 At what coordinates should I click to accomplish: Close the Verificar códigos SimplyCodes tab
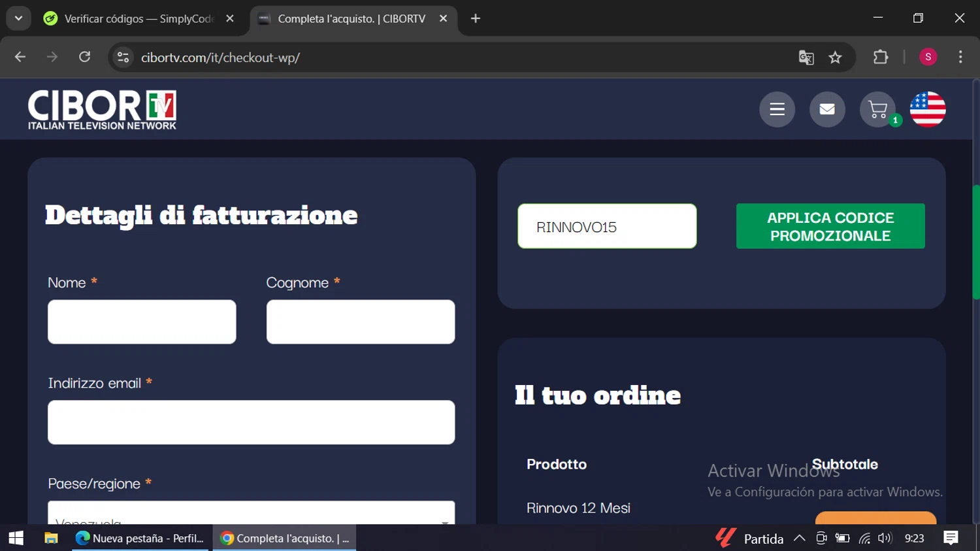coord(230,19)
